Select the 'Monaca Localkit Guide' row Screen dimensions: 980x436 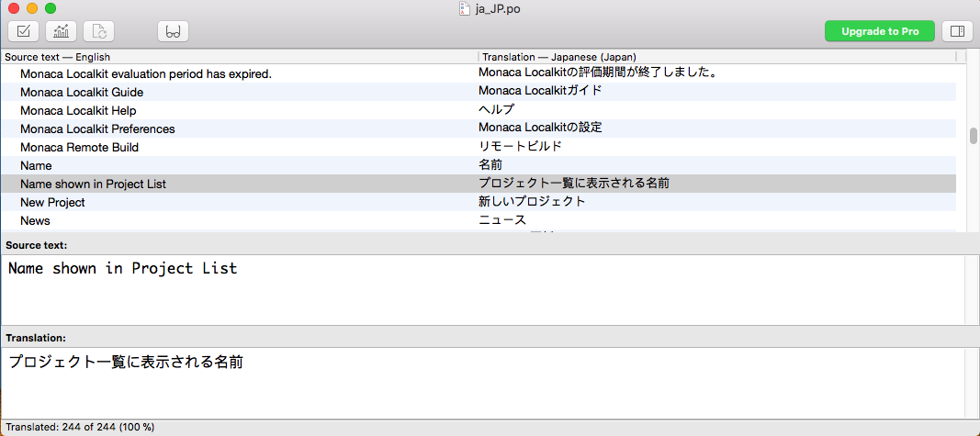(479, 92)
